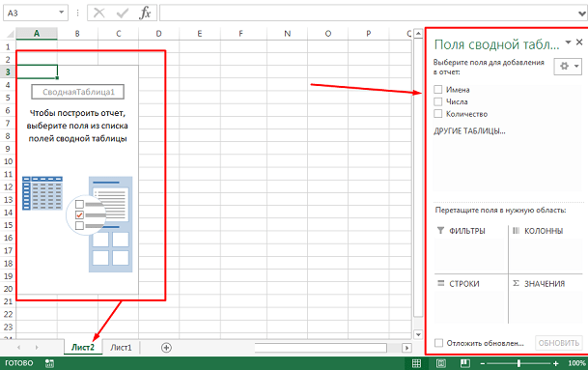
Task: Click horizontal scrollbar right arrow
Action: pyautogui.click(x=406, y=348)
